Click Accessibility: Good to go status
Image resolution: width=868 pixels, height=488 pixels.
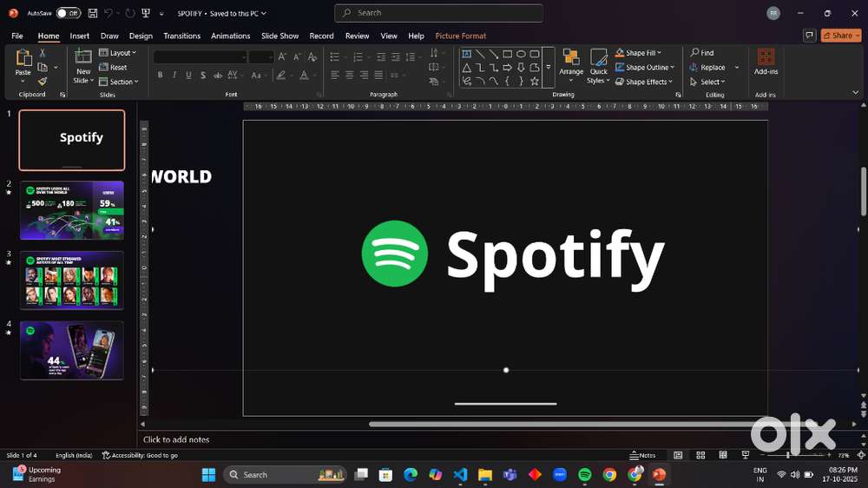coord(140,455)
